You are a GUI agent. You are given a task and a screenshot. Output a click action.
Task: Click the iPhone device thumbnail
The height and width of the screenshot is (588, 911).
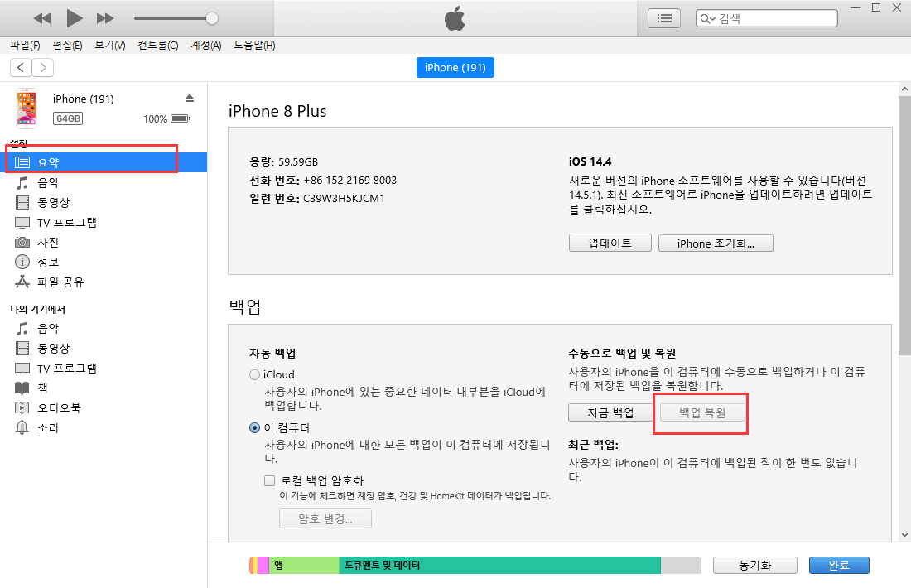coord(27,108)
